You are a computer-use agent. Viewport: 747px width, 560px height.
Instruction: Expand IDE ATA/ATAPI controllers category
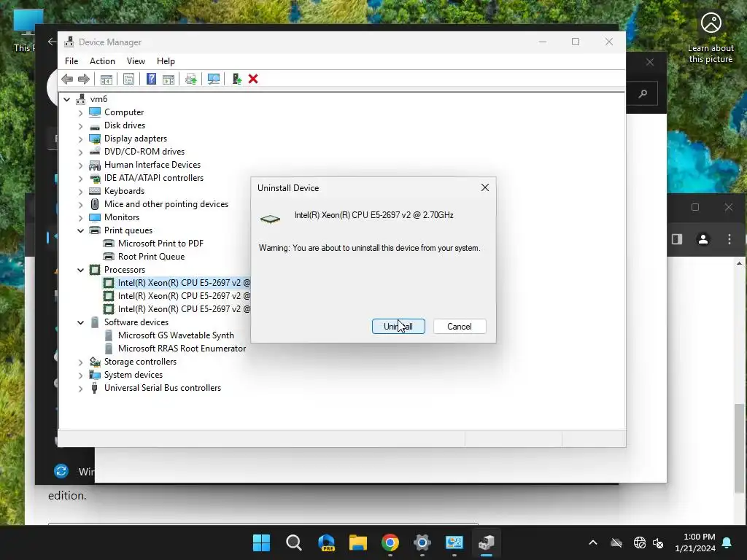(80, 178)
